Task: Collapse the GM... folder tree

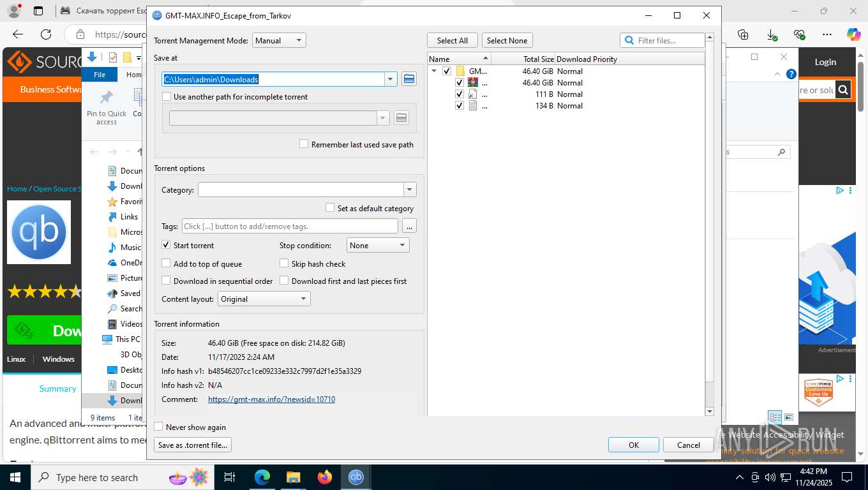Action: point(434,71)
